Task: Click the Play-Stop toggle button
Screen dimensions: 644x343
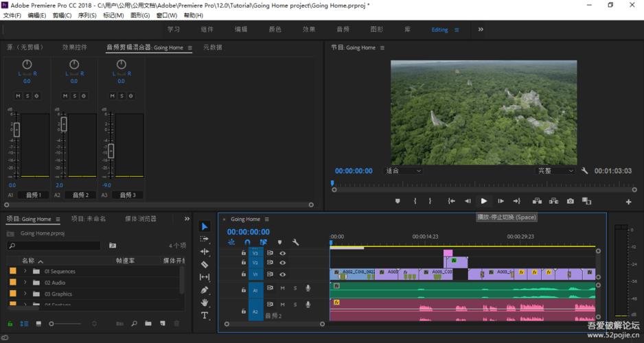Action: pos(484,201)
